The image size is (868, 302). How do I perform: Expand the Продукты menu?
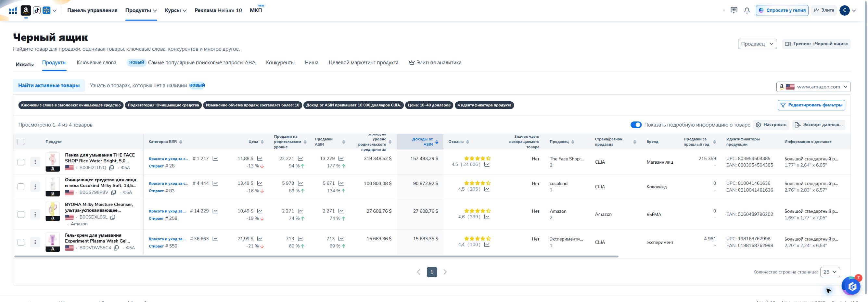click(141, 10)
